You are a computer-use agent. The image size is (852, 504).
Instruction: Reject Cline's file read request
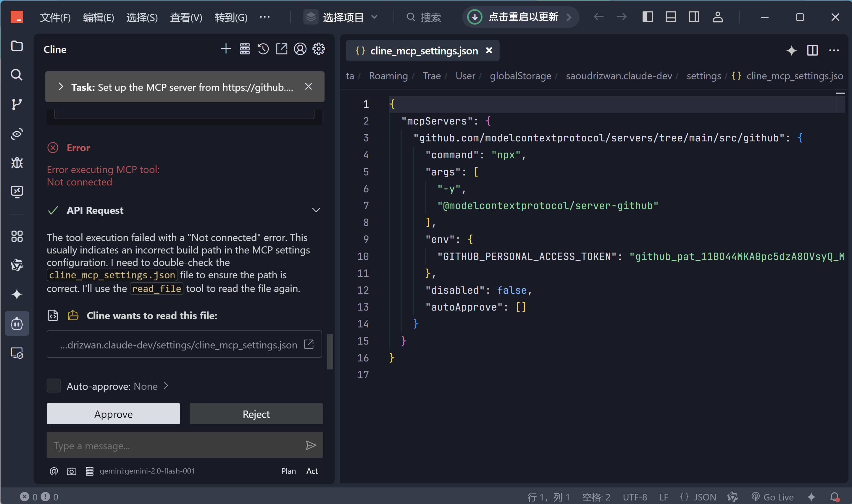click(x=256, y=414)
